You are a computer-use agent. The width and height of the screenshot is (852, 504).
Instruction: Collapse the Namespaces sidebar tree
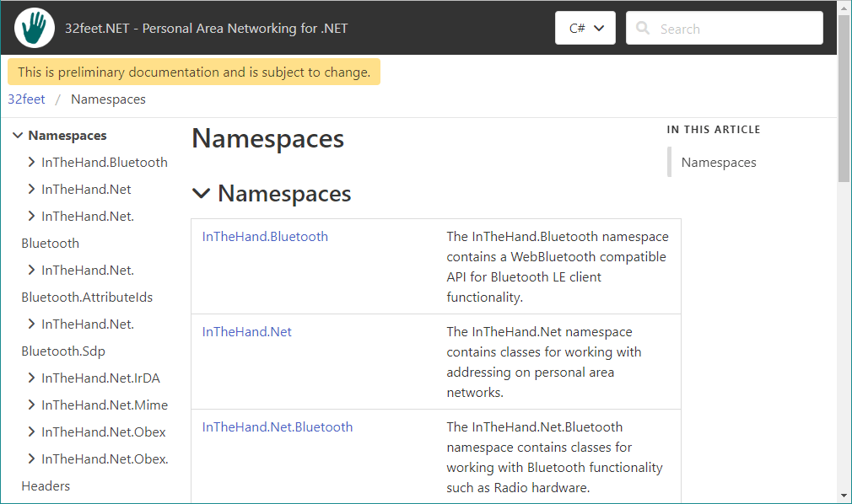(18, 135)
